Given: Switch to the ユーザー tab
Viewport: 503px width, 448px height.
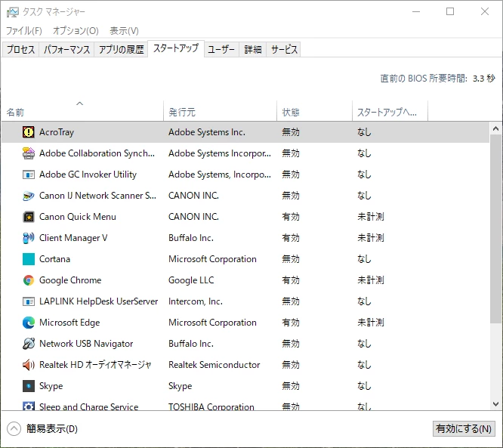Looking at the screenshot, I should click(221, 49).
